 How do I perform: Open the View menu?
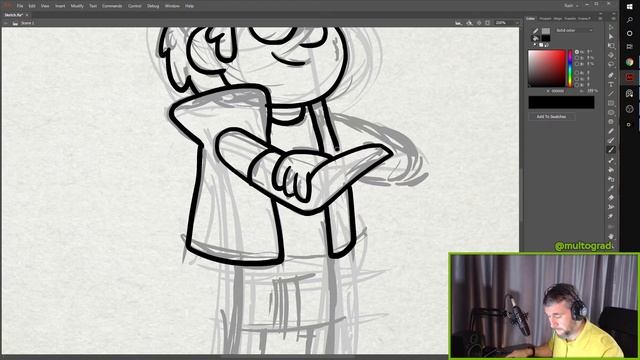(x=45, y=6)
